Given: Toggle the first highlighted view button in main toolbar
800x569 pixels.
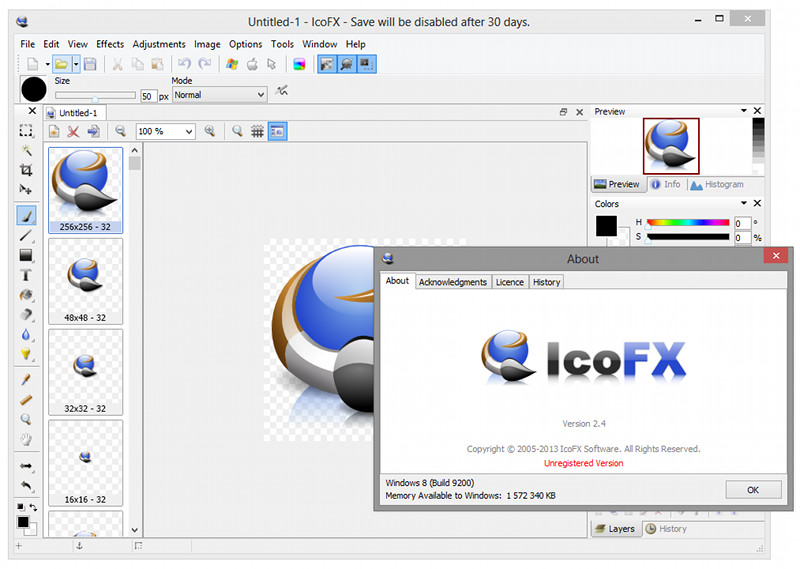Looking at the screenshot, I should click(327, 64).
